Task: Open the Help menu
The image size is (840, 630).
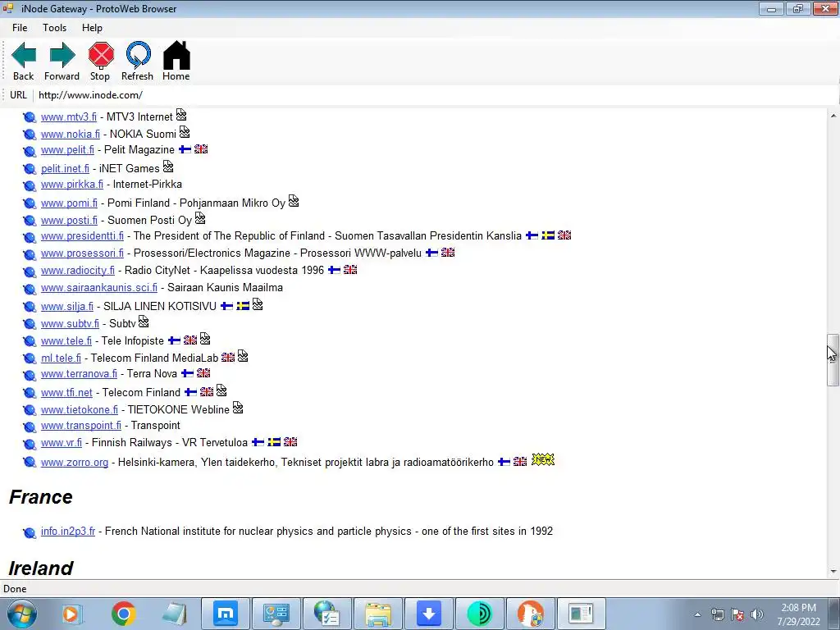Action: click(92, 28)
